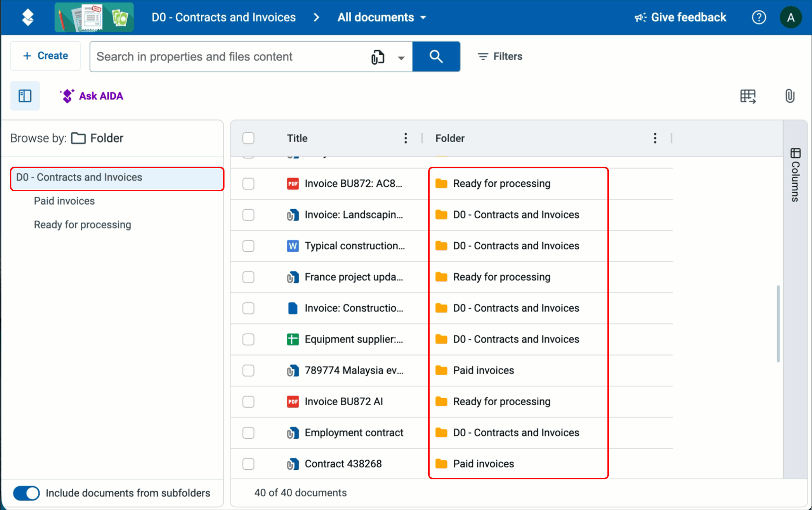812x510 pixels.
Task: Click file icon of Invoice: Landscapin row
Action: pyautogui.click(x=293, y=215)
